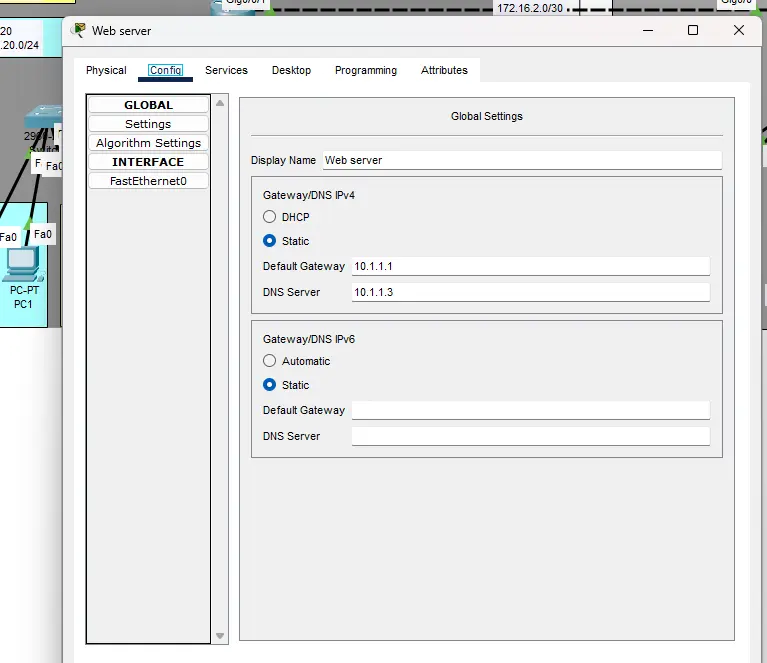This screenshot has width=767, height=663.
Task: Switch to the Config tab
Action: 165,70
